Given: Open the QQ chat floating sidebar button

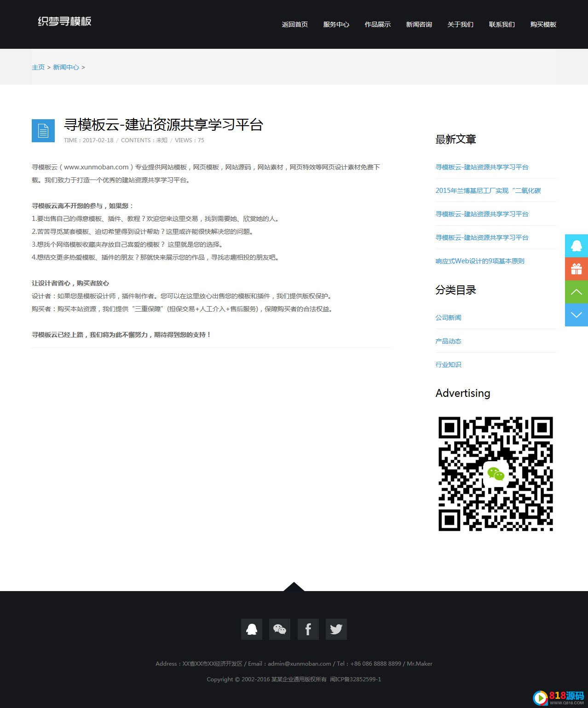Looking at the screenshot, I should coord(576,246).
